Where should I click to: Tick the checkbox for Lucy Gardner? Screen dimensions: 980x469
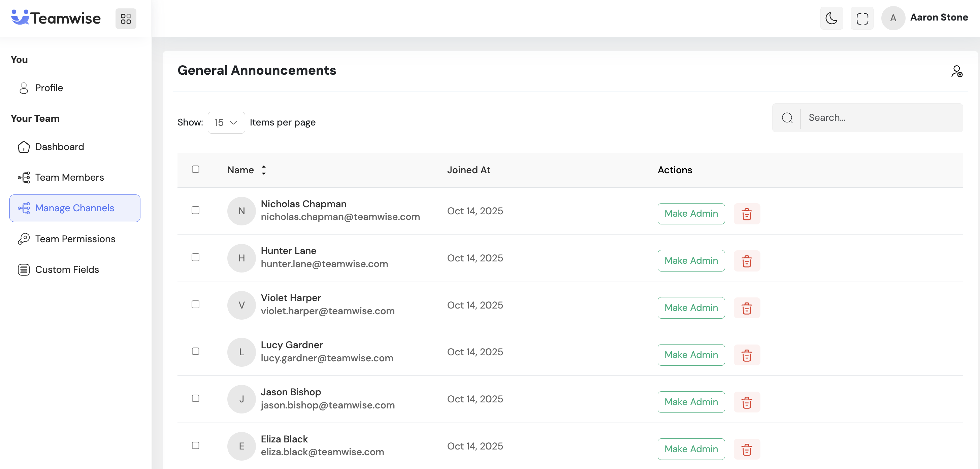[196, 351]
